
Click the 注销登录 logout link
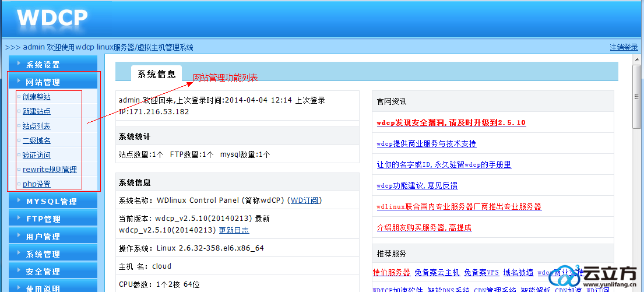624,47
